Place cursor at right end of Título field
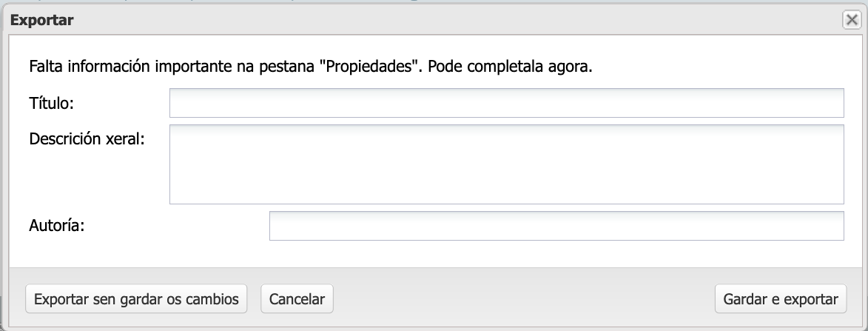The width and height of the screenshot is (868, 331). (835, 103)
